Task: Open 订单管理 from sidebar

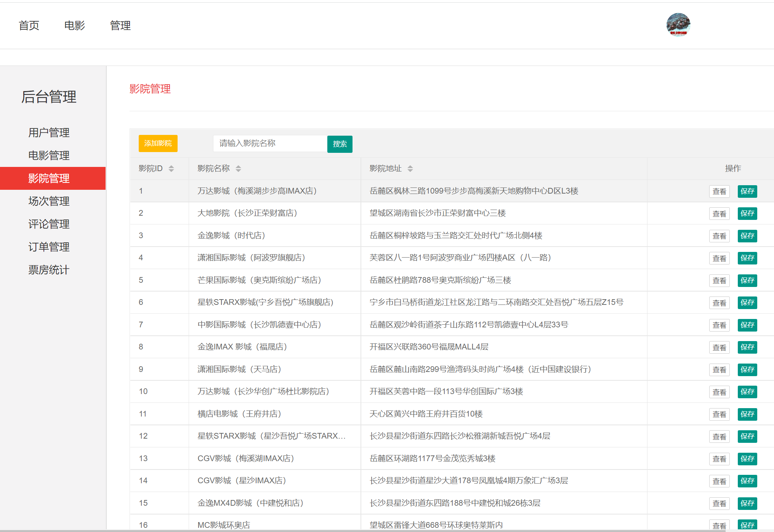Action: (49, 247)
